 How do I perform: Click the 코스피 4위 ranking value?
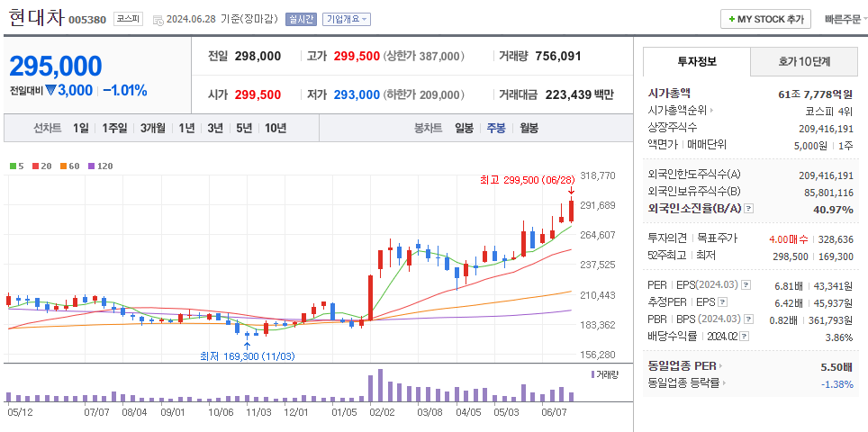coord(829,111)
